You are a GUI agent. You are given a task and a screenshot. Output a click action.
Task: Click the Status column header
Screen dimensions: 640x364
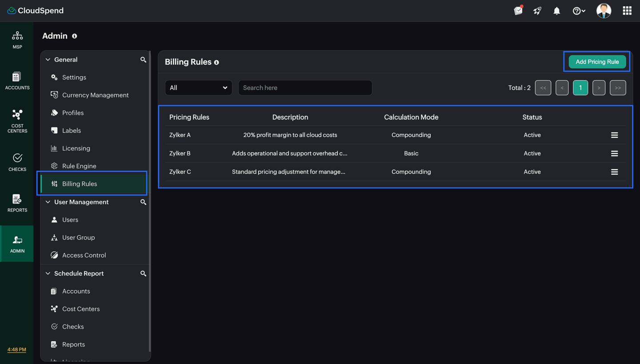click(x=532, y=117)
